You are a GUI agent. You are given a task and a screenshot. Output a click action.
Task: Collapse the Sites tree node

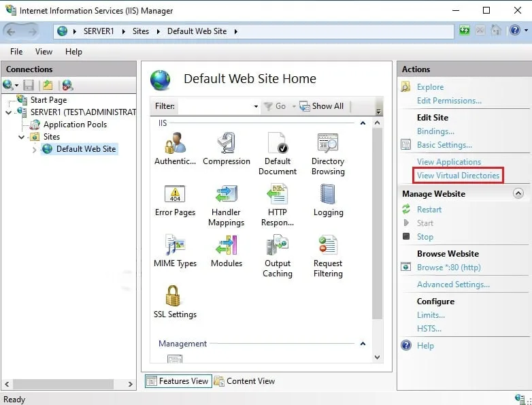21,137
